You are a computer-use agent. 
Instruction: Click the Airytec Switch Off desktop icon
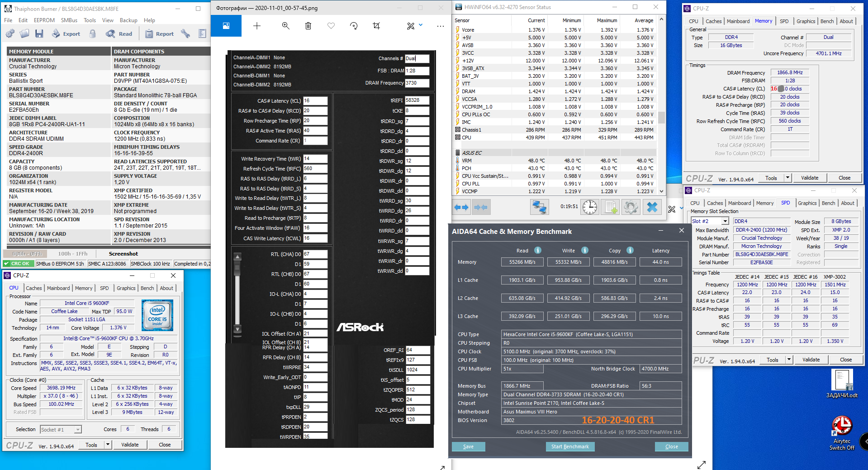pyautogui.click(x=842, y=433)
